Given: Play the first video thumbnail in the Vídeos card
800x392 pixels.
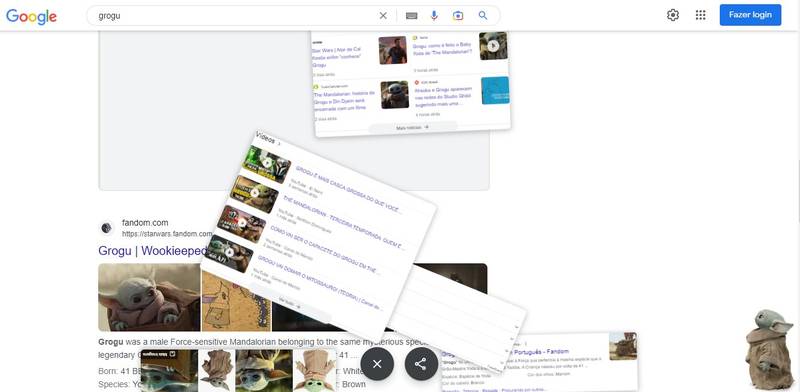Looking at the screenshot, I should [x=267, y=164].
